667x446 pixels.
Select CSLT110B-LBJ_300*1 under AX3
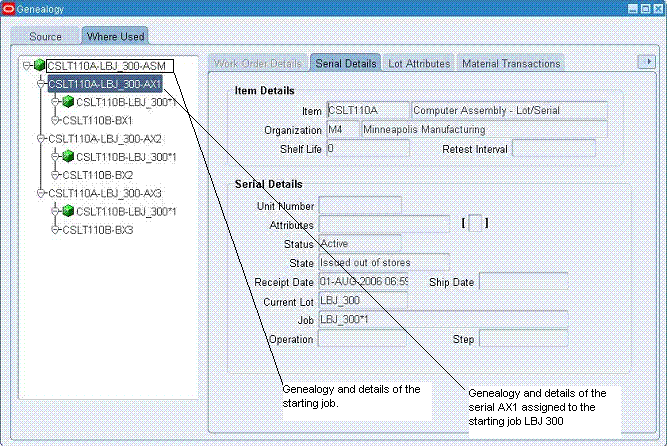(x=126, y=211)
